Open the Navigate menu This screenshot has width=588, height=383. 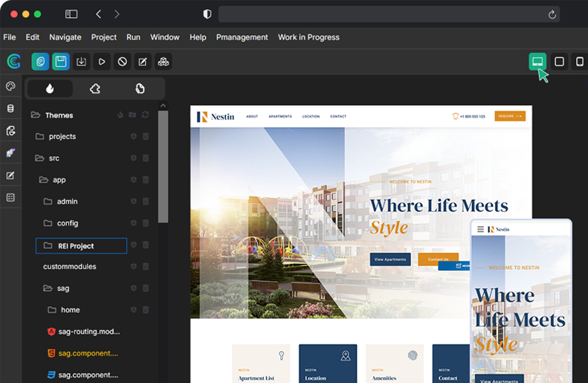click(65, 37)
